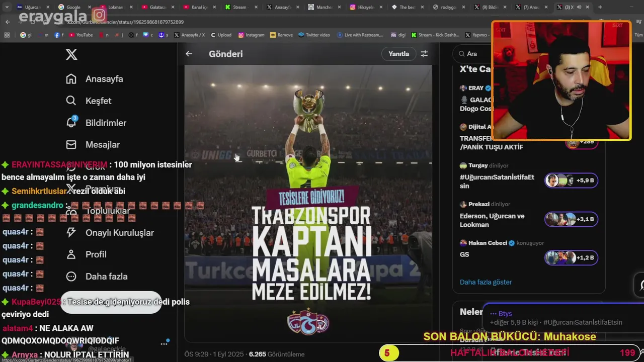Viewport: 644px width, 362px height.
Task: Click the X logo in the sidebar
Action: tap(71, 54)
